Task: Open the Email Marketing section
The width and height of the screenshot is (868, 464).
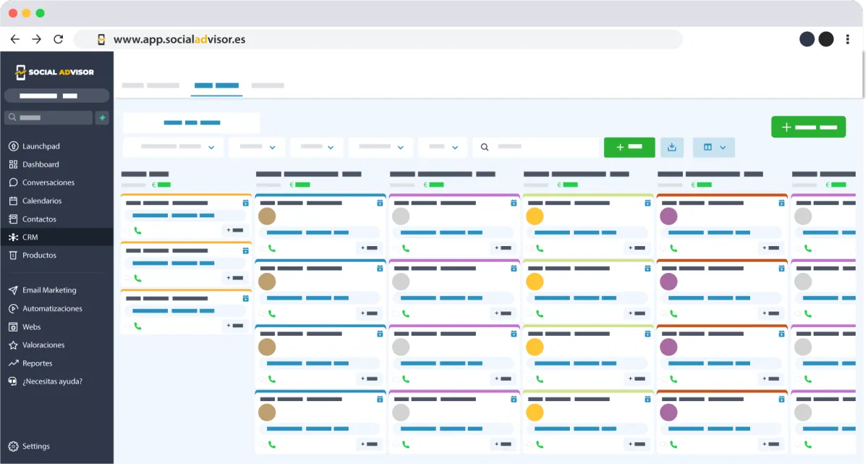Action: (x=49, y=290)
